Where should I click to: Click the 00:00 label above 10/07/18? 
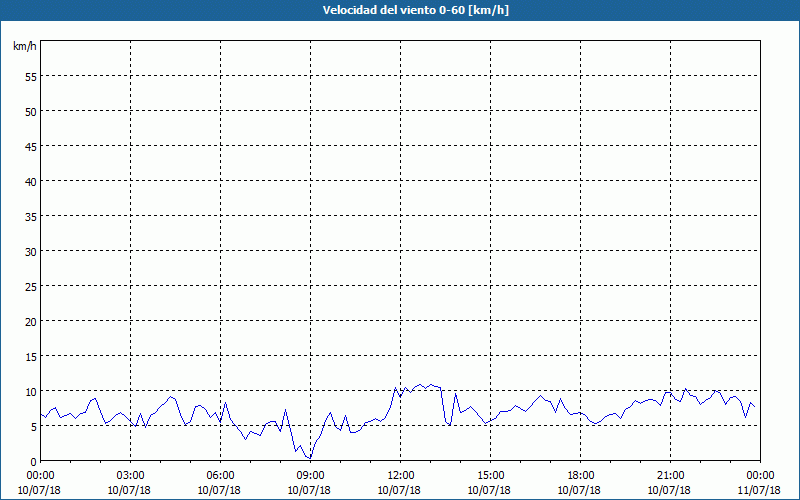41,476
